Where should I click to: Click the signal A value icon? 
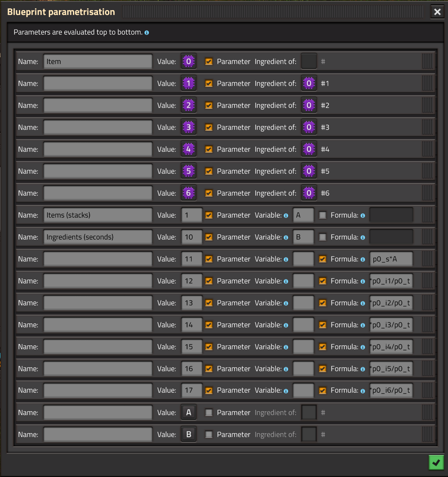tap(188, 412)
